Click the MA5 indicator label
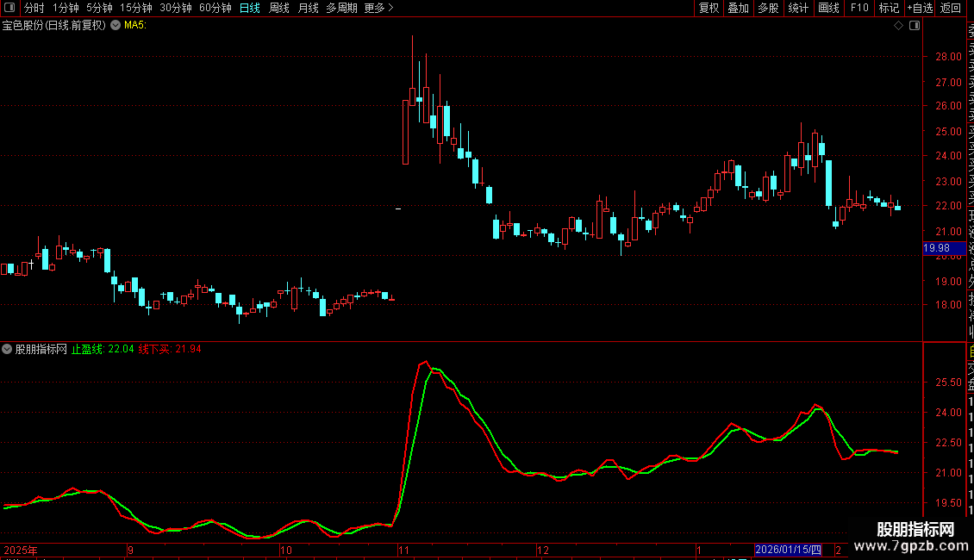Image resolution: width=974 pixels, height=560 pixels. (x=134, y=26)
